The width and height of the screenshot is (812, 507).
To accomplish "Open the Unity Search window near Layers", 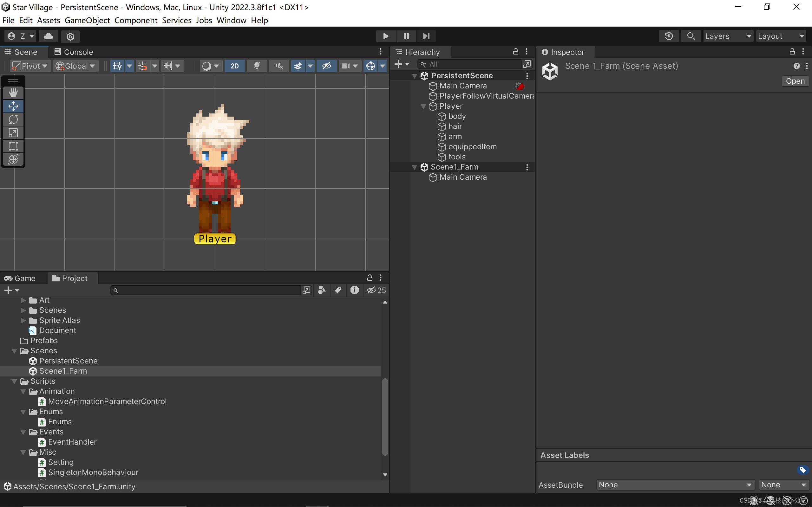I will pyautogui.click(x=691, y=36).
